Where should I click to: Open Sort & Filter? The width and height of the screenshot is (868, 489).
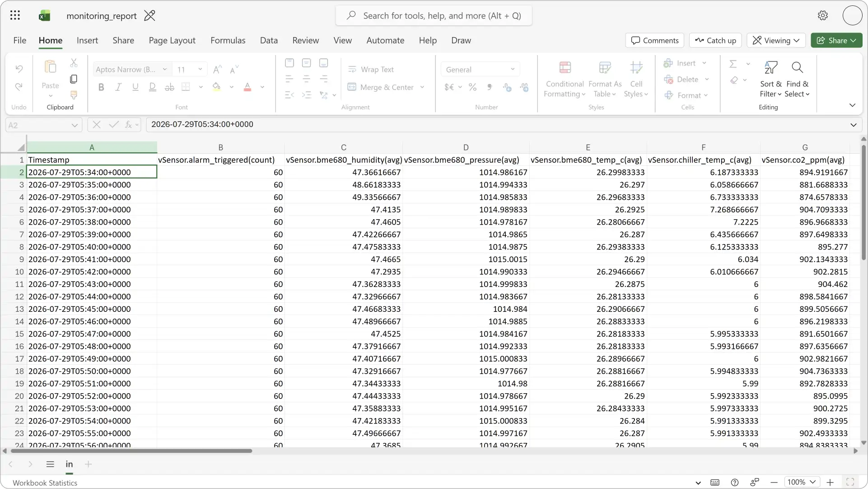[771, 80]
